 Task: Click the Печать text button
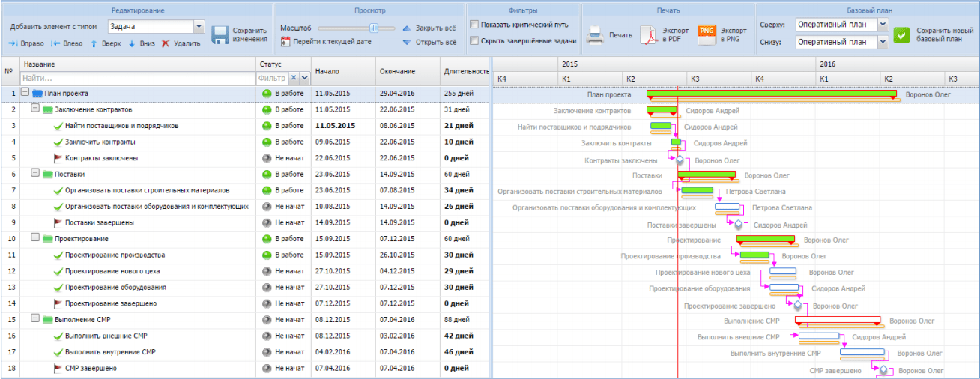(x=620, y=35)
